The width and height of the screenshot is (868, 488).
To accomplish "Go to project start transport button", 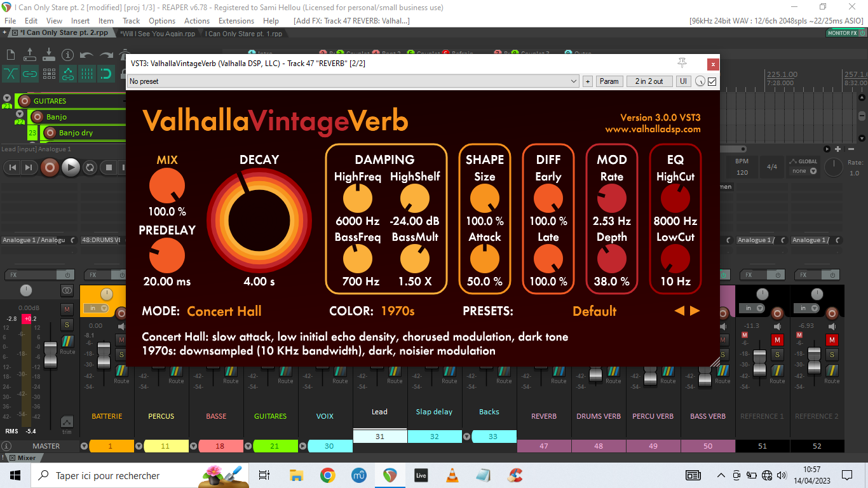I will coord(12,167).
